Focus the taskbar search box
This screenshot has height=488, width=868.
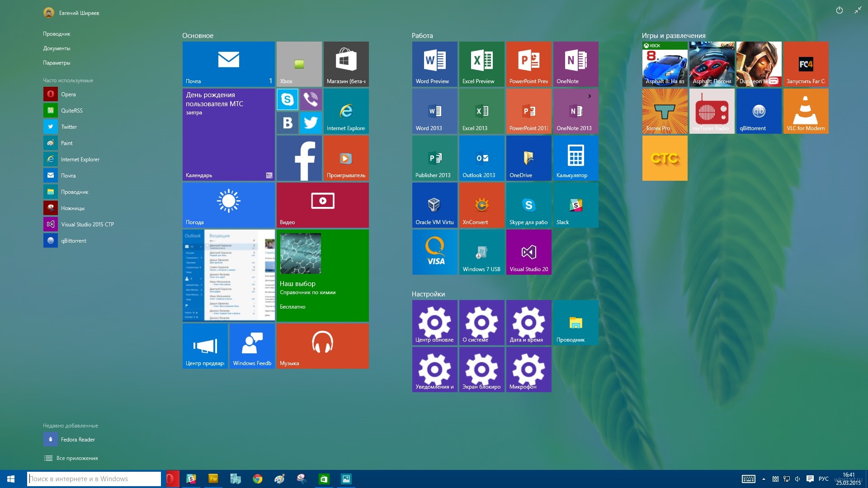click(x=94, y=479)
